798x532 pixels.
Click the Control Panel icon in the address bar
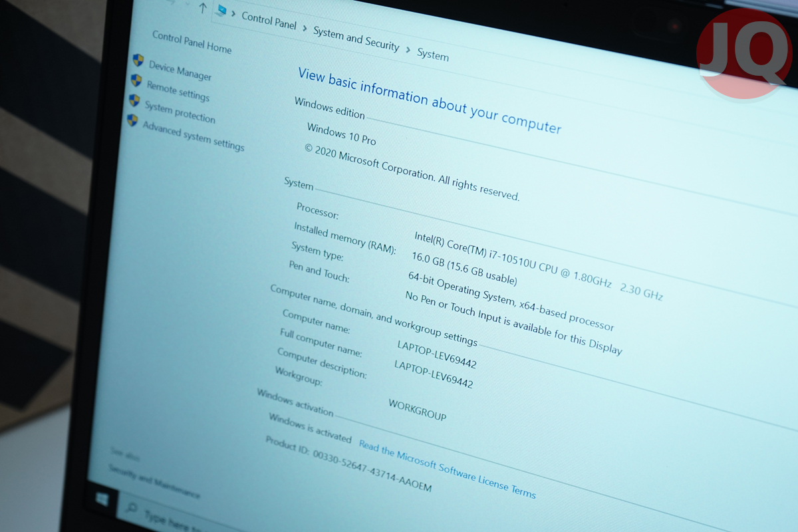221,11
